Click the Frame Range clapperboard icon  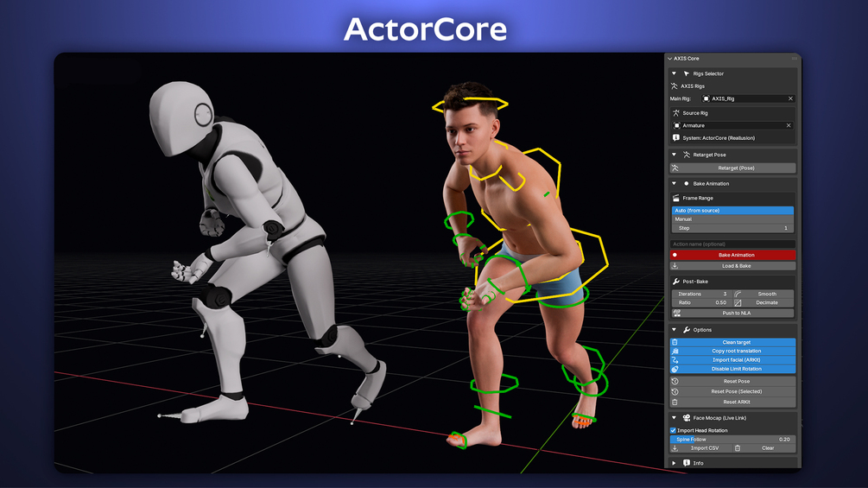tap(676, 198)
